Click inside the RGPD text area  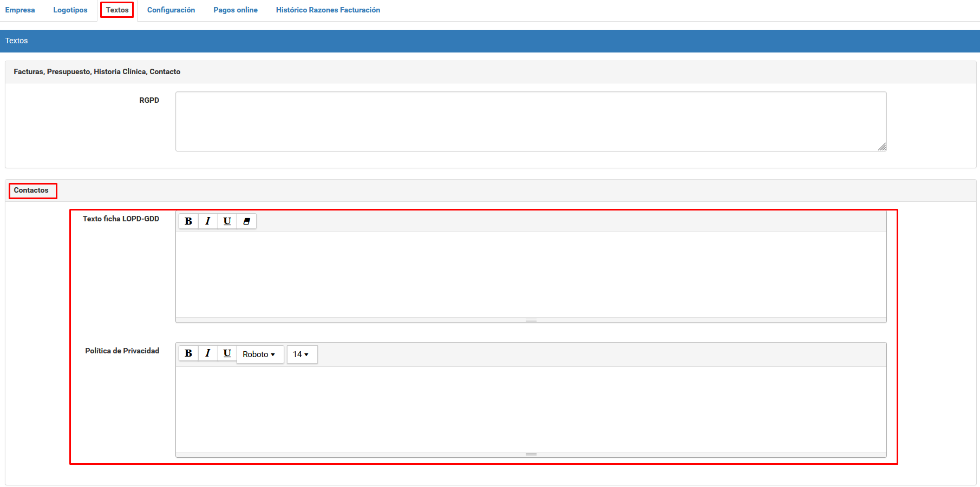pyautogui.click(x=531, y=121)
